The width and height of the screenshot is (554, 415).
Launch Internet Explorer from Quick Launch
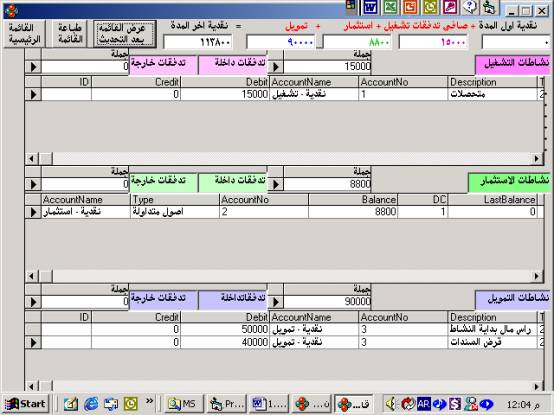point(91,404)
